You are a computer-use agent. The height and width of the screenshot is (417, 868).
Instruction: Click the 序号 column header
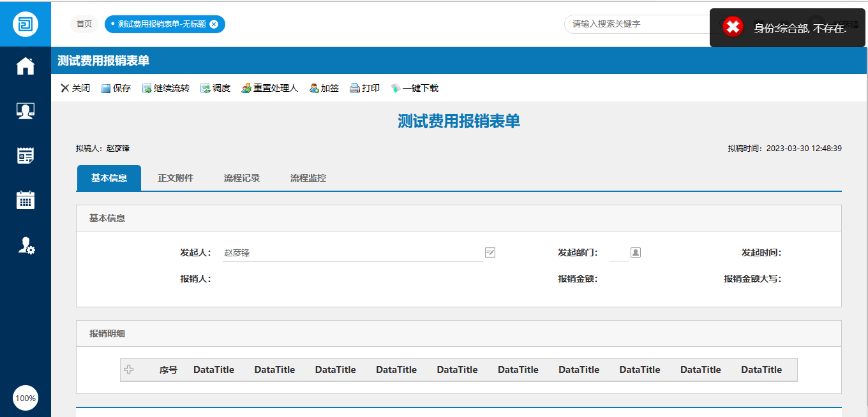click(x=168, y=370)
